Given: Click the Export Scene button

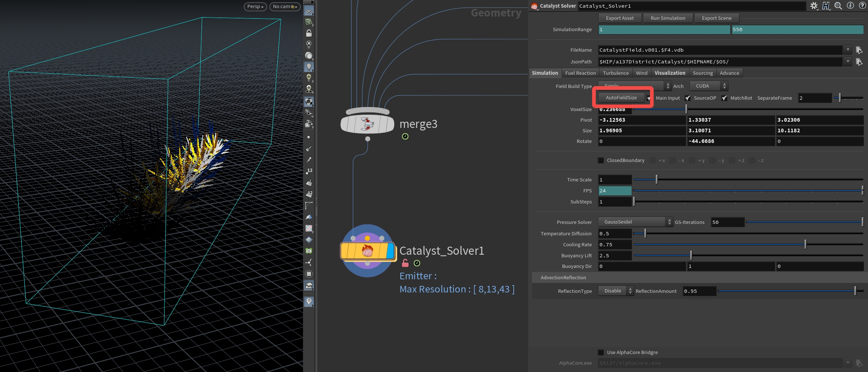Looking at the screenshot, I should (717, 18).
